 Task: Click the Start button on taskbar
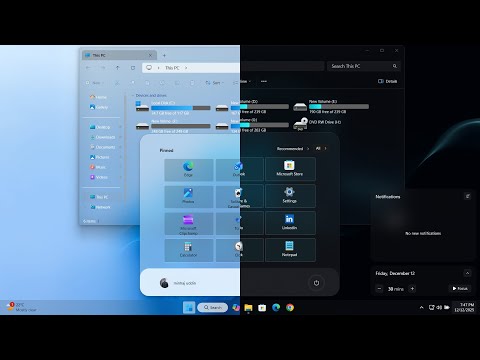pyautogui.click(x=189, y=307)
